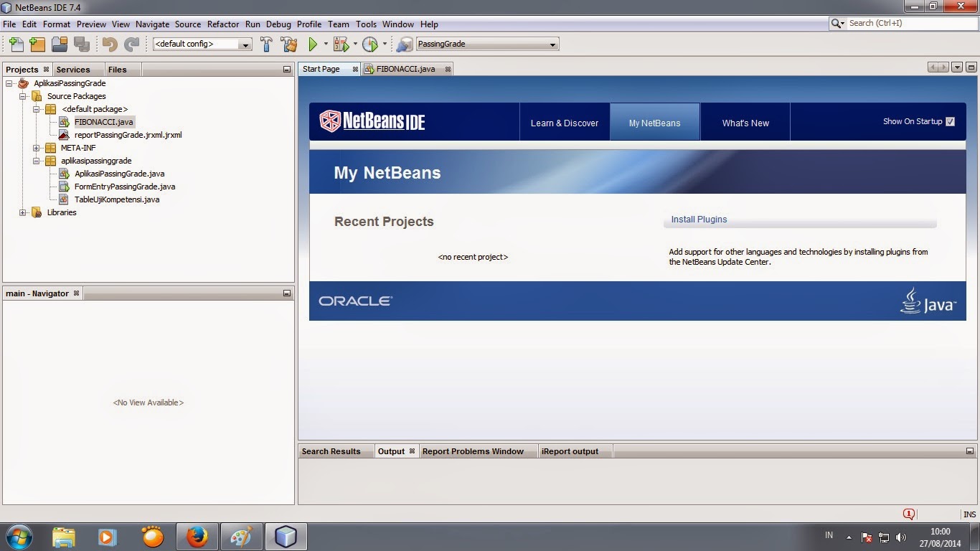Open the File menu
Image resolution: width=980 pixels, height=551 pixels.
coord(9,24)
